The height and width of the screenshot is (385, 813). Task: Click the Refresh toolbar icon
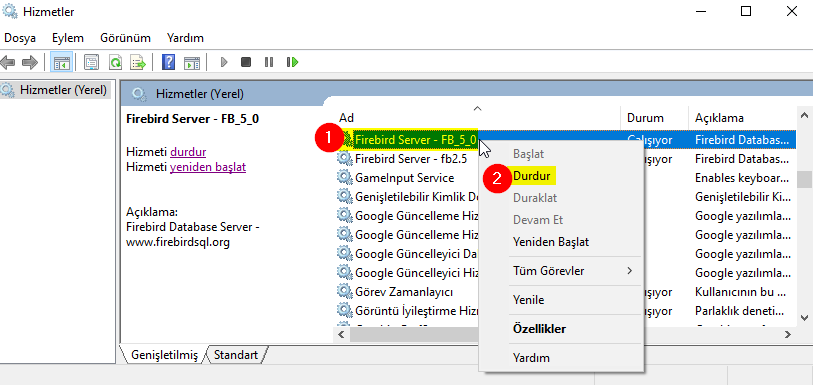(115, 63)
